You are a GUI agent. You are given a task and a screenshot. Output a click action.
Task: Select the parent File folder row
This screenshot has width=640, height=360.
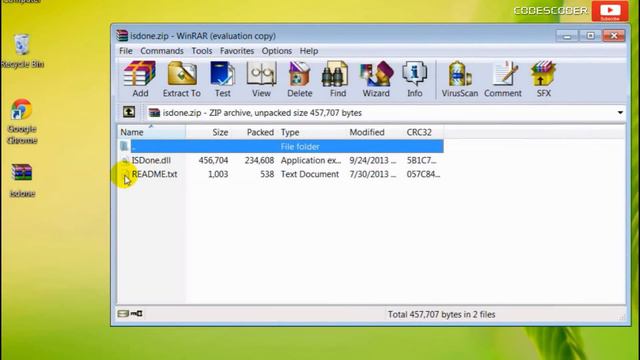pos(281,147)
